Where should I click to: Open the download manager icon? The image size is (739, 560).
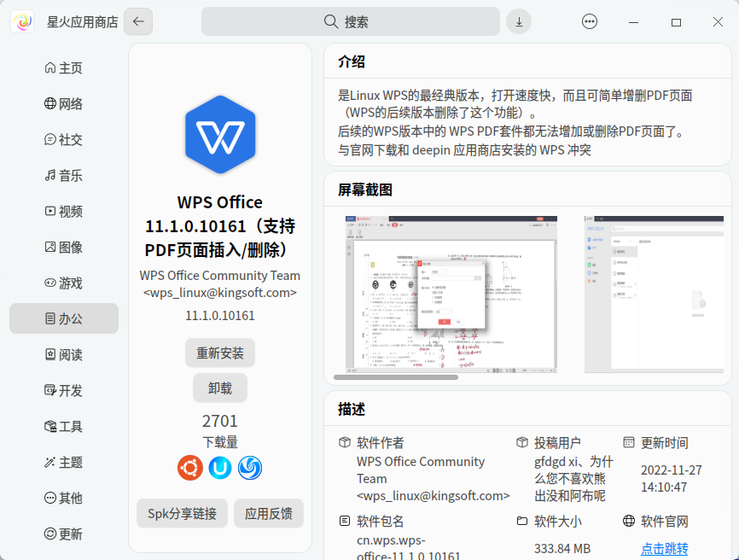pos(519,21)
